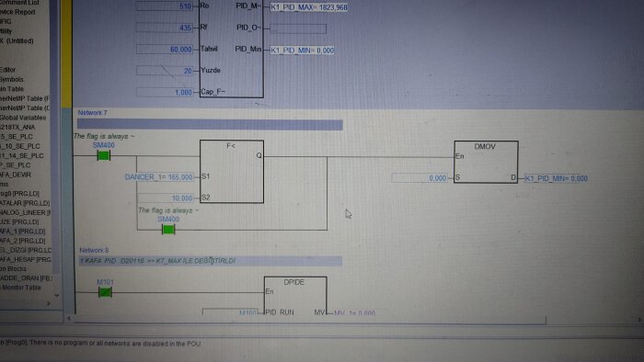
Task: Click the 1,000 value at the Cap_F input
Action: tap(165, 92)
